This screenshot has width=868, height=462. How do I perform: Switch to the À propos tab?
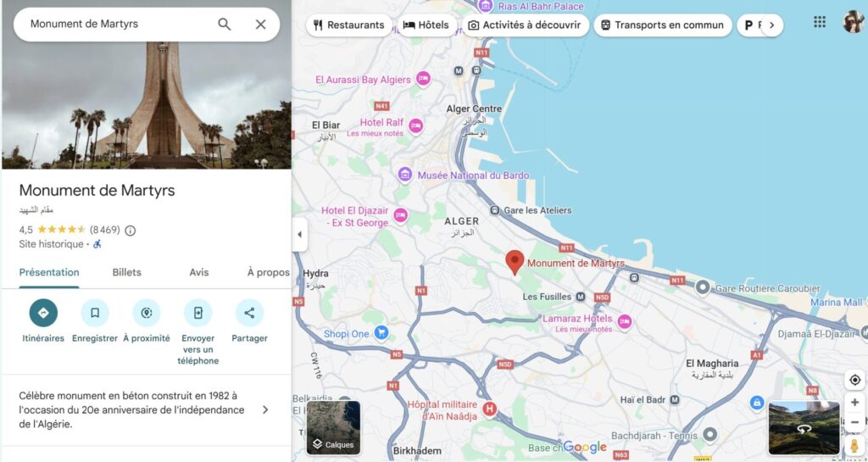269,272
